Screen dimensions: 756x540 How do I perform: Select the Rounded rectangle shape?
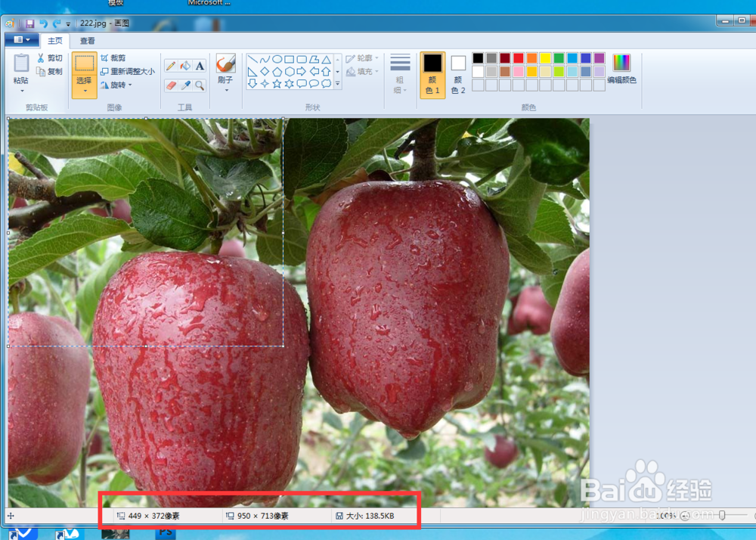[x=302, y=59]
